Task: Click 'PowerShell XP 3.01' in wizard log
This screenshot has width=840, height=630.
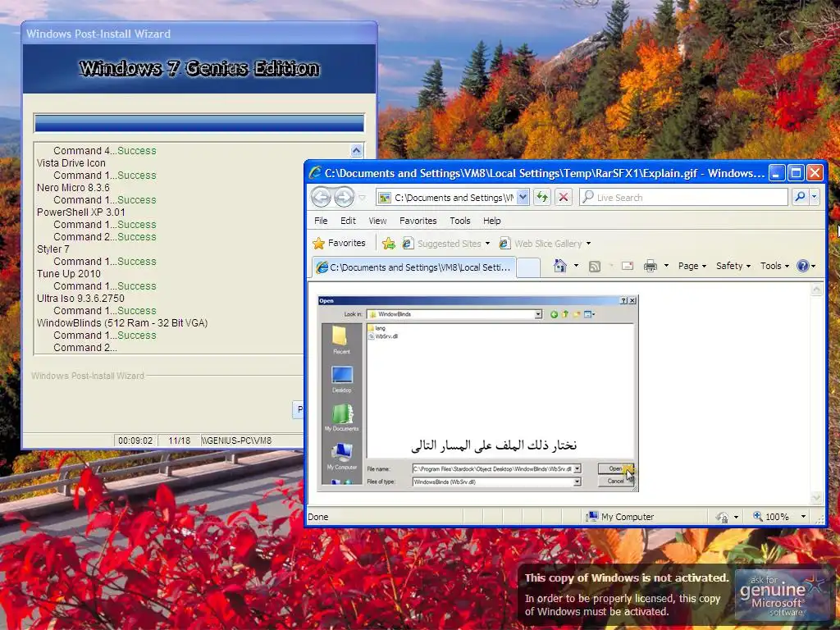Action: [81, 212]
